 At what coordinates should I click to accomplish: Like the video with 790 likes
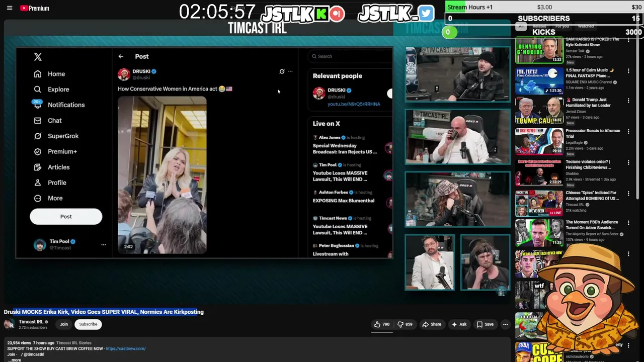(x=382, y=324)
